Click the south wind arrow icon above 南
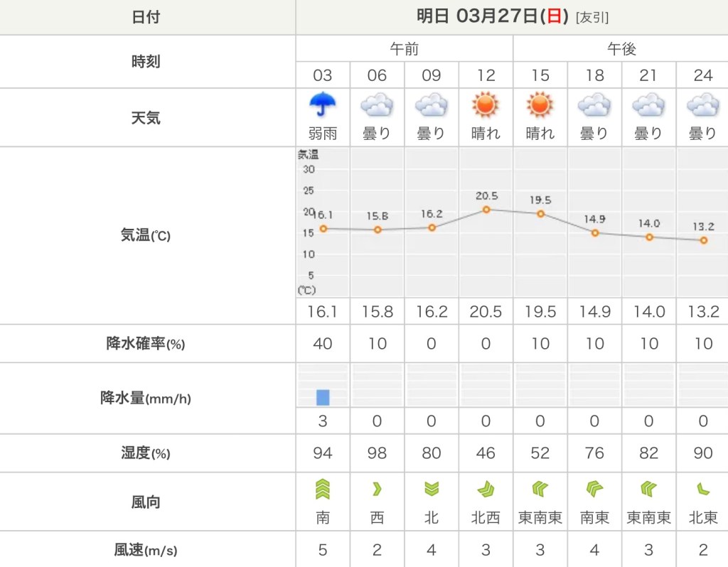 coord(323,490)
